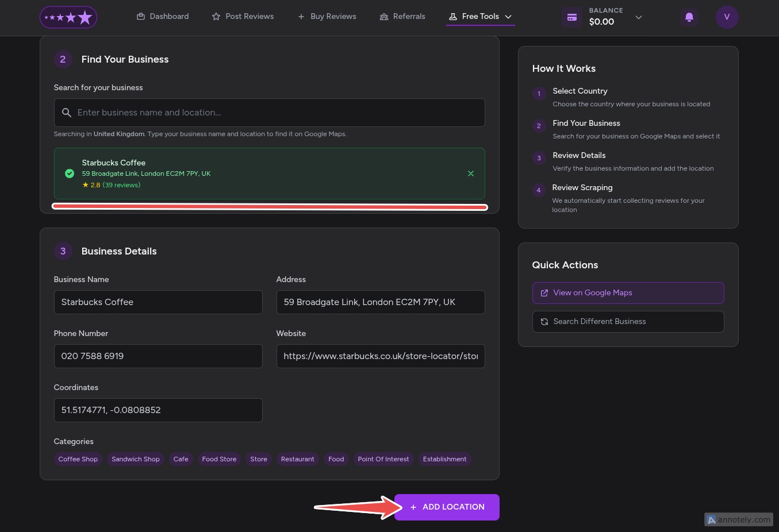779x532 pixels.
Task: Click View on Google Maps
Action: 628,293
